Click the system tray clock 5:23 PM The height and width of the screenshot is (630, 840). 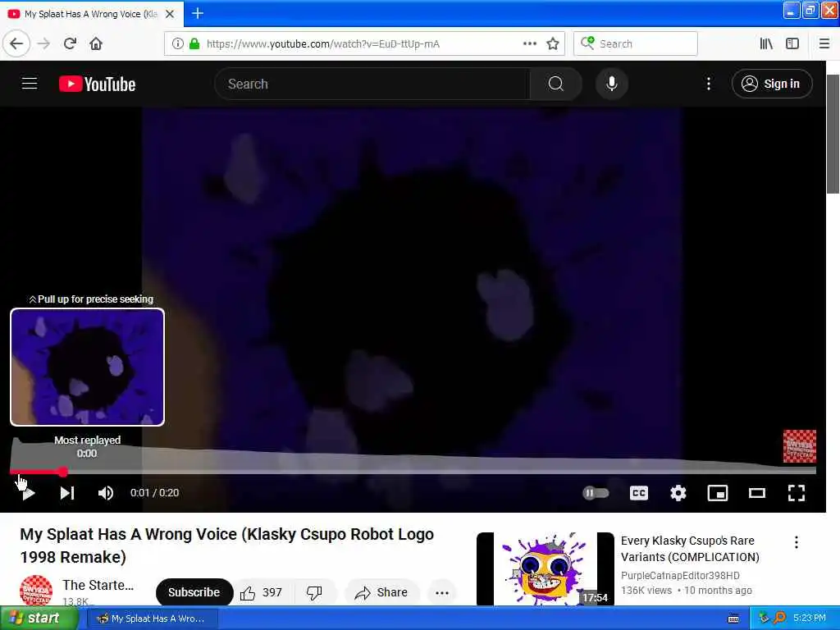(x=809, y=619)
